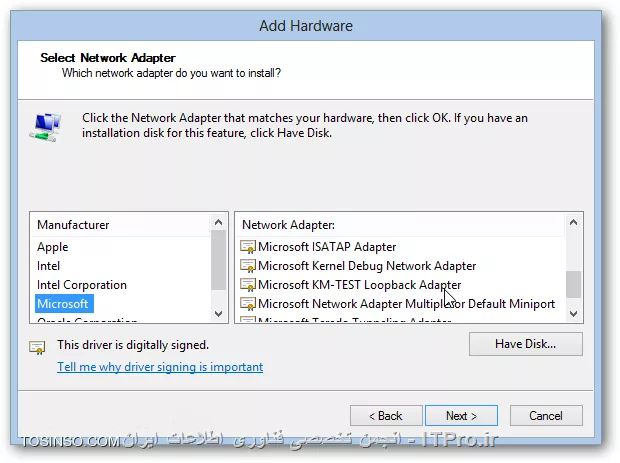Click the Manufacturer column header
620x463 pixels.
click(x=121, y=225)
